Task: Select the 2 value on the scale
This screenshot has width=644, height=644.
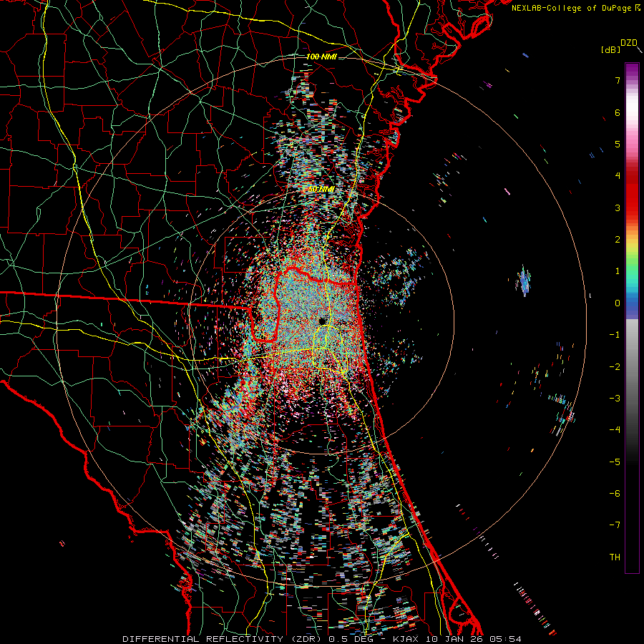Action: (x=618, y=240)
